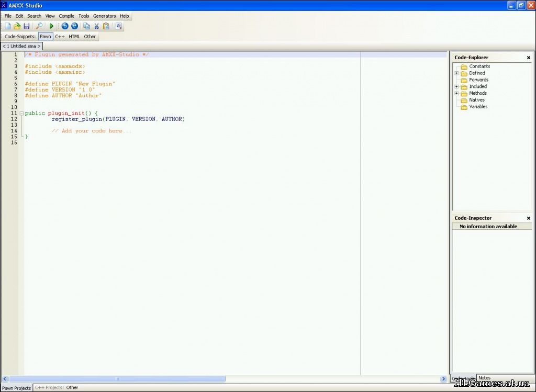Switch code-snippets to Other
Screen dimensions: 536x392
[x=90, y=36]
